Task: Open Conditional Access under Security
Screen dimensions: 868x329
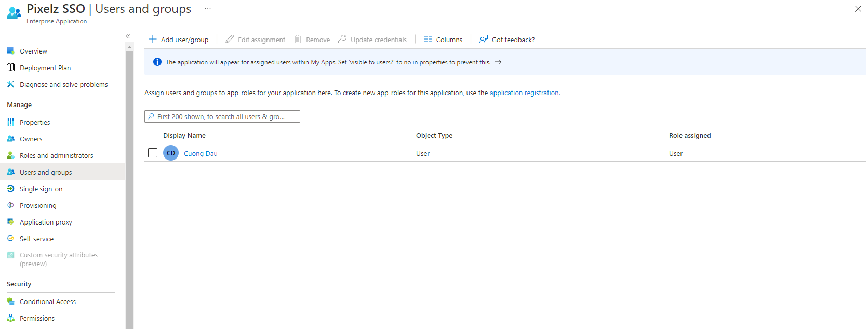Action: click(x=48, y=301)
